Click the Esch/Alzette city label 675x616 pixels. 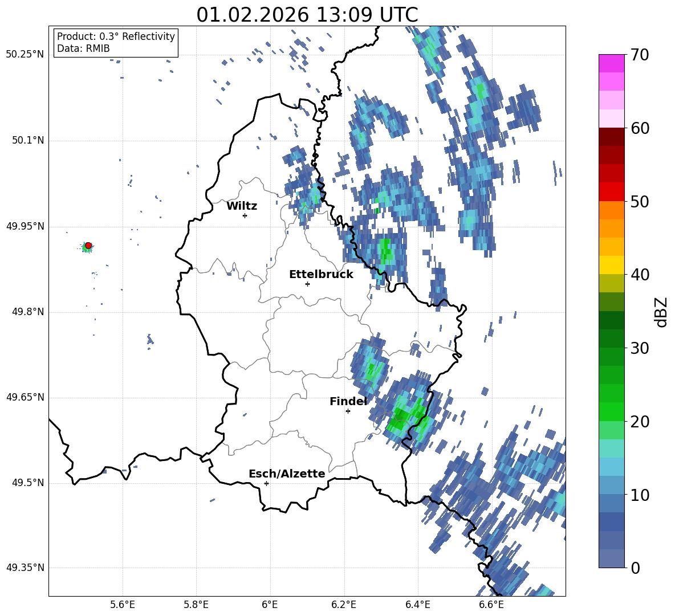coord(287,474)
